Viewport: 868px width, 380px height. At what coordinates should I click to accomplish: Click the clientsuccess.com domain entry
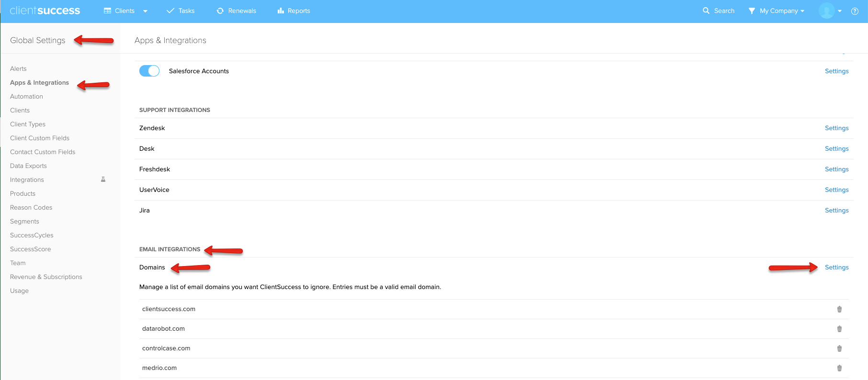coord(169,309)
